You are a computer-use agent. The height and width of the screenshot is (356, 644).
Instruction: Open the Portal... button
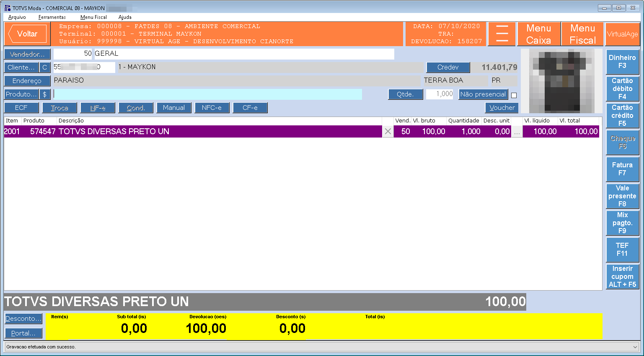(23, 333)
